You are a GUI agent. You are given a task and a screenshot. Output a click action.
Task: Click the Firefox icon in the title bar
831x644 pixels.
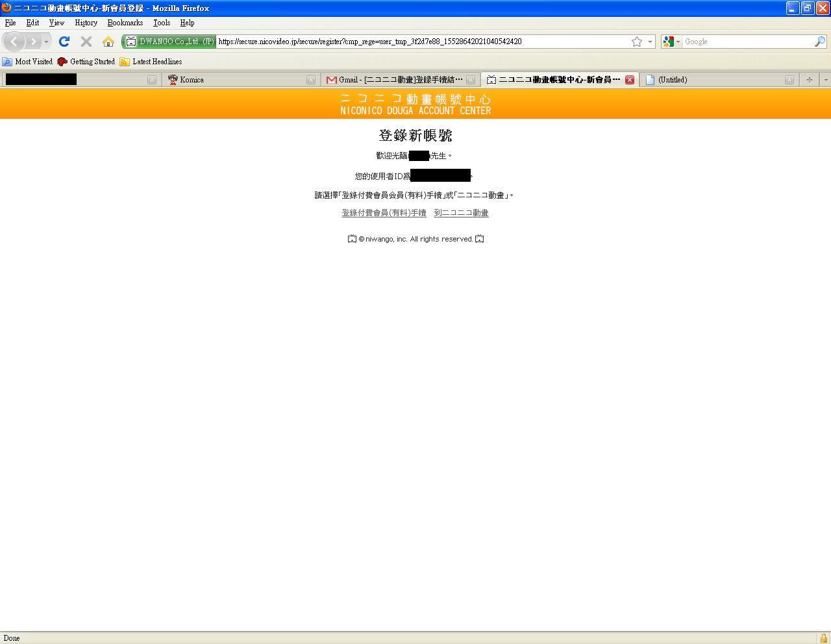click(x=6, y=8)
